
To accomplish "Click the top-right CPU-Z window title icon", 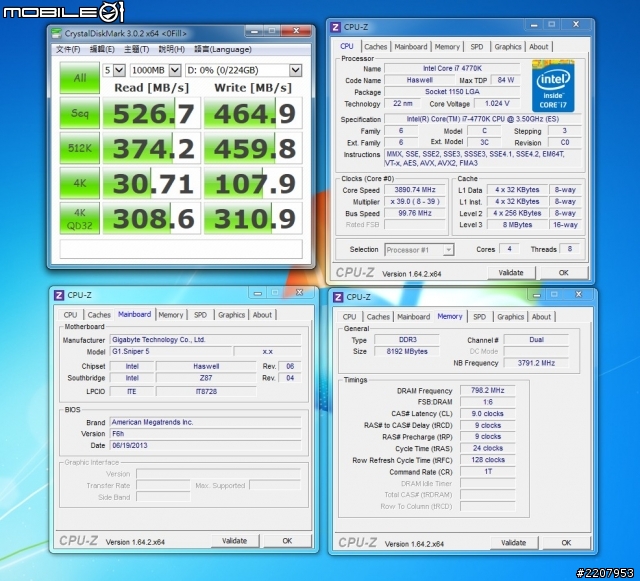I will pos(335,27).
